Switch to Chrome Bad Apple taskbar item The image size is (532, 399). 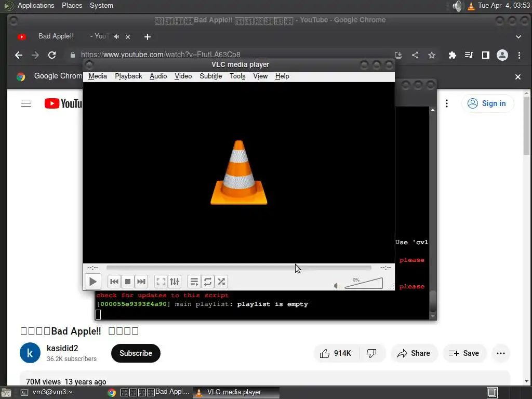point(149,392)
